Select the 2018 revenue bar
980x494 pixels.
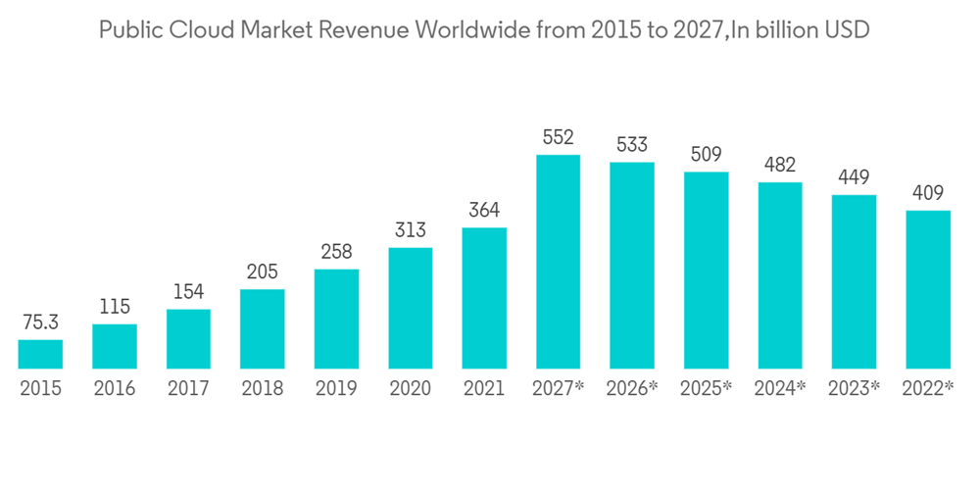pos(263,328)
